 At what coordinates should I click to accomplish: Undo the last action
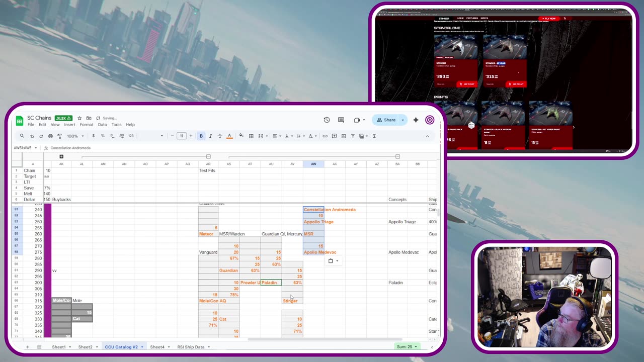[x=32, y=136]
